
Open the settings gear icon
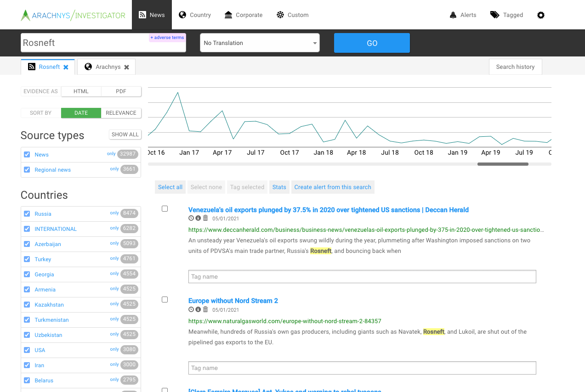click(x=541, y=15)
